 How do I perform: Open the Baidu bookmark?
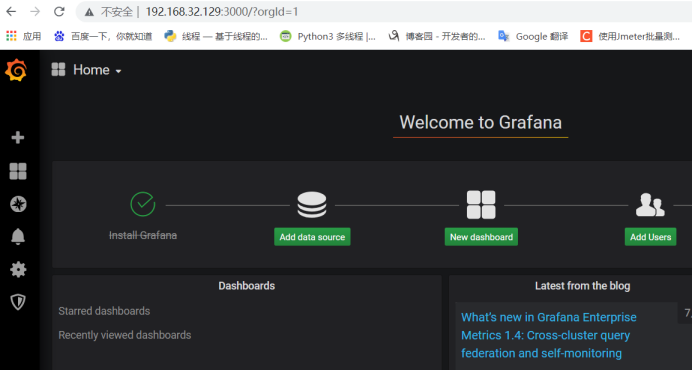[103, 36]
